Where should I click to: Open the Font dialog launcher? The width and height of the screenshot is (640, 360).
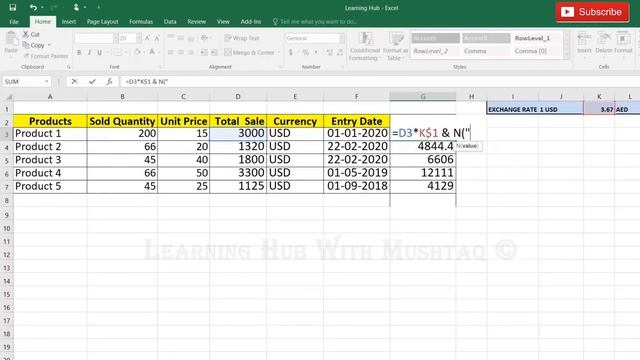160,67
